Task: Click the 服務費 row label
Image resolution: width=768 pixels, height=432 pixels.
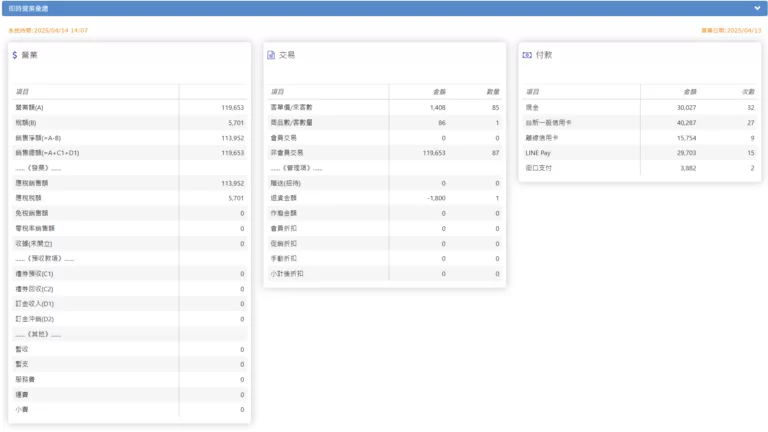Action: pos(25,379)
